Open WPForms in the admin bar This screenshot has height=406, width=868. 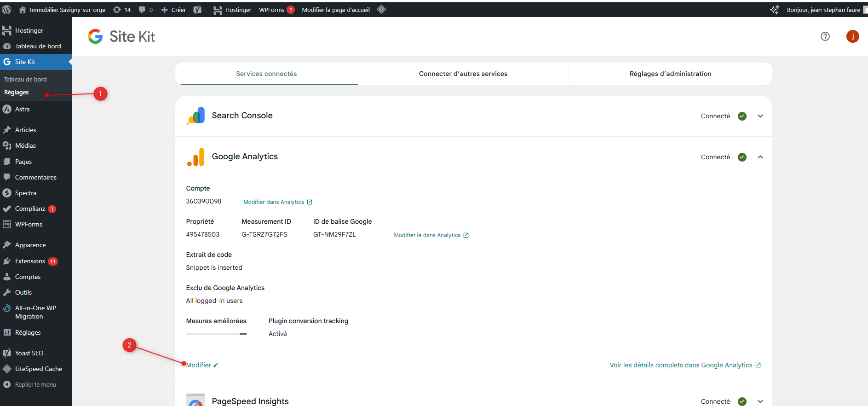[x=271, y=10]
